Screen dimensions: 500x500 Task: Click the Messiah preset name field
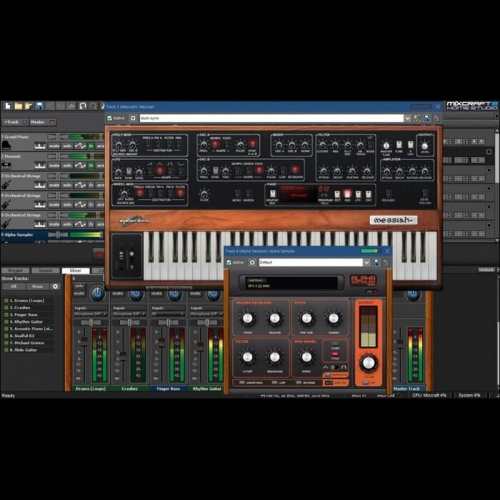[x=272, y=118]
